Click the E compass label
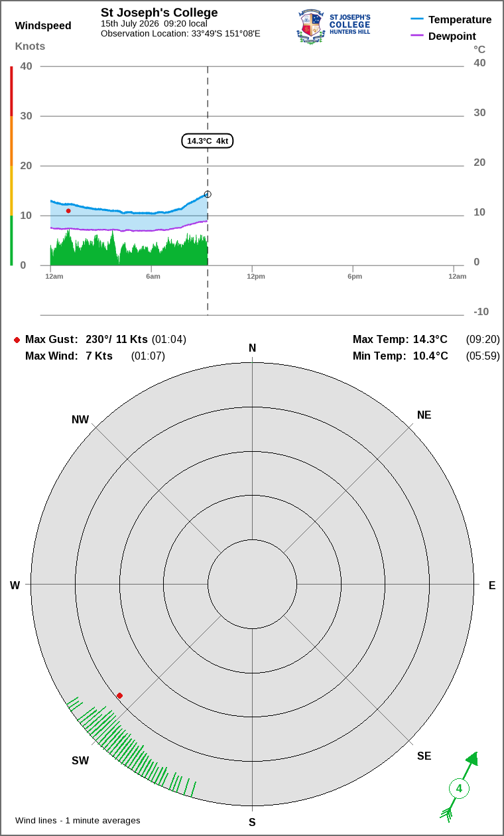 point(492,585)
